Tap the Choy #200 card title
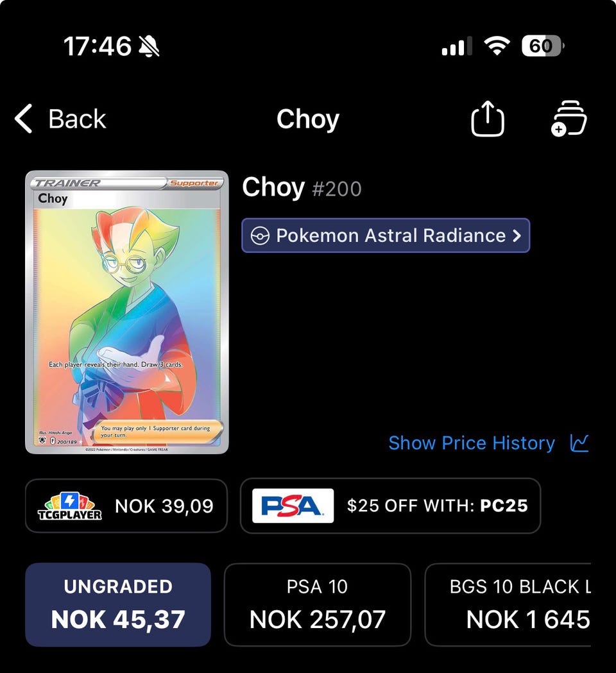The height and width of the screenshot is (673, 616). pyautogui.click(x=302, y=188)
